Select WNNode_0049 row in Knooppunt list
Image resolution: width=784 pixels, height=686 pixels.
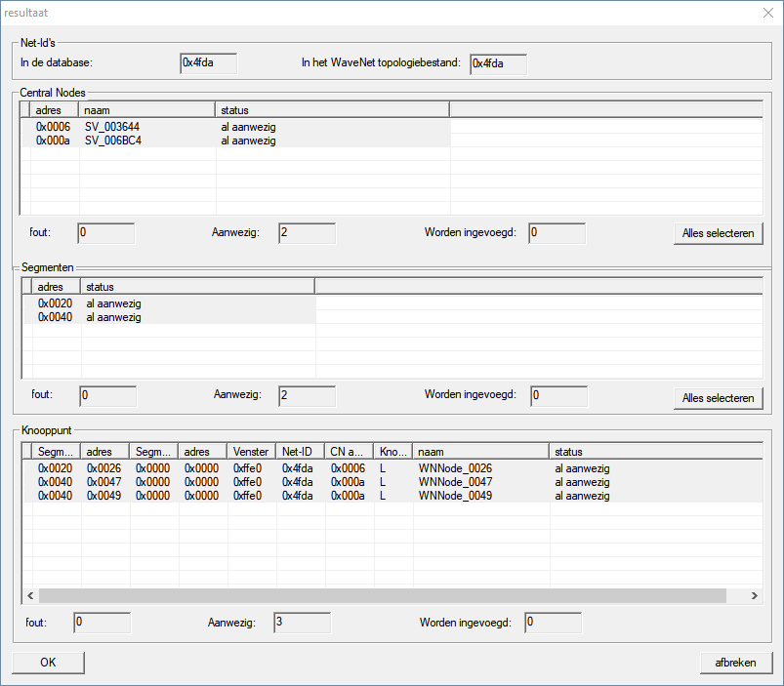(455, 496)
